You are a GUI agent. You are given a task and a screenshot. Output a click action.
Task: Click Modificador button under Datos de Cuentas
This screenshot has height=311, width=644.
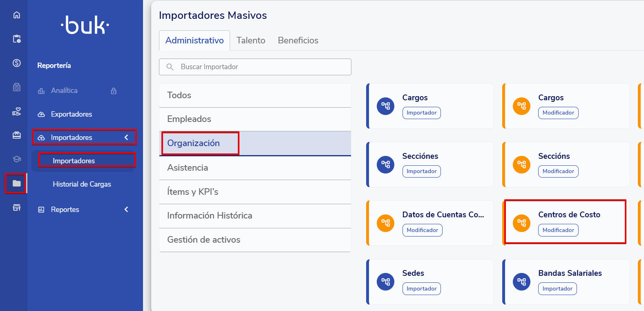[422, 230]
